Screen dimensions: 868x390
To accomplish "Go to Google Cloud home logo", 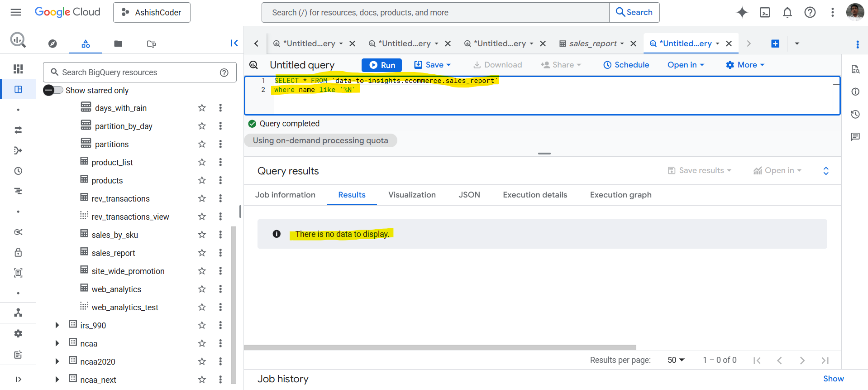I will click(67, 12).
